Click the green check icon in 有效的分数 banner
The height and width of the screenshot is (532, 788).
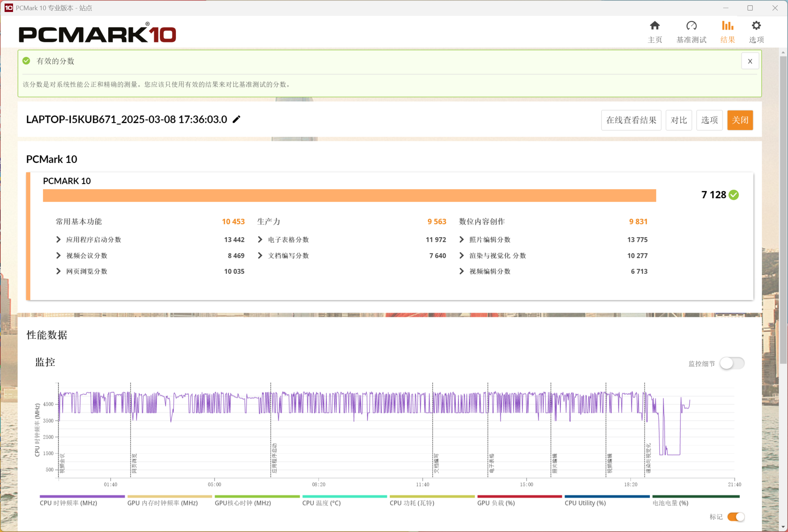pos(26,61)
